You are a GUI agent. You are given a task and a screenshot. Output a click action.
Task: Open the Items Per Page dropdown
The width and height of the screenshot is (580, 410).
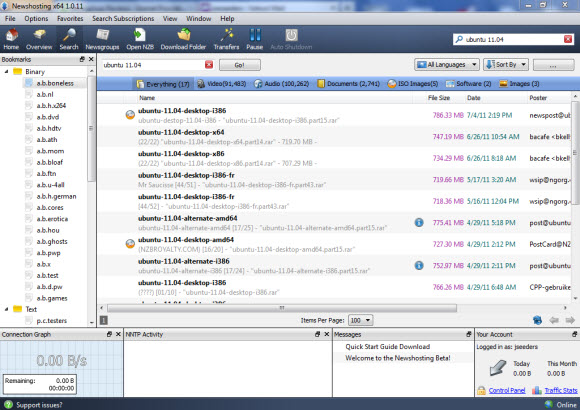click(x=360, y=320)
